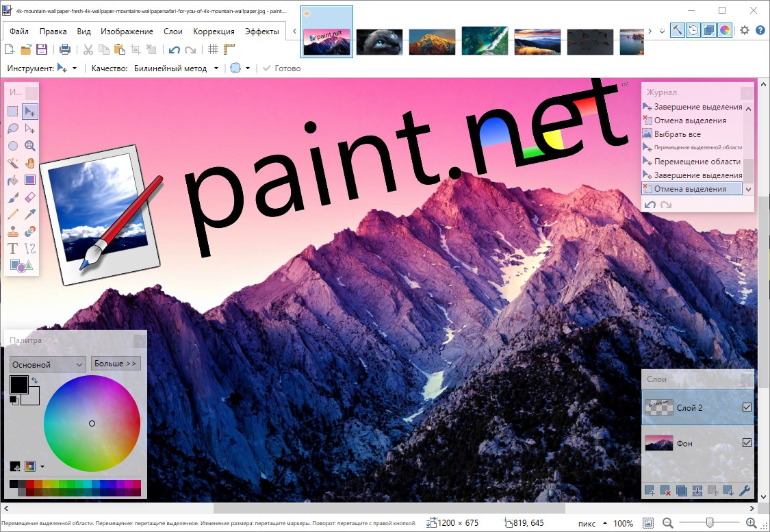Click the New image icon
This screenshot has height=532, width=770.
click(10, 49)
